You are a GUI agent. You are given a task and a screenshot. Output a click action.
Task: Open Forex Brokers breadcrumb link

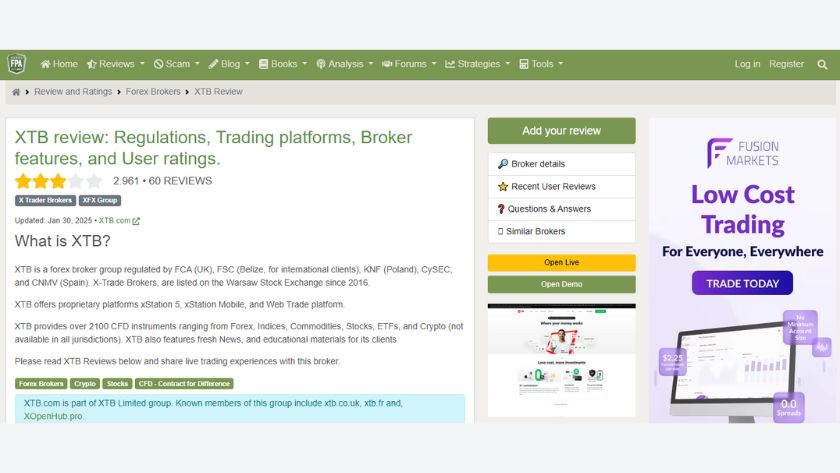[x=153, y=92]
